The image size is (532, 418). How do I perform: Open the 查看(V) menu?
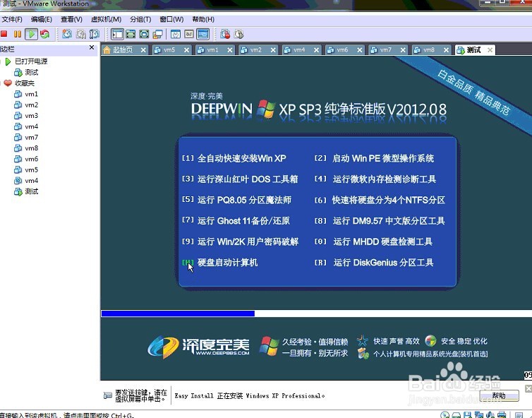point(71,19)
